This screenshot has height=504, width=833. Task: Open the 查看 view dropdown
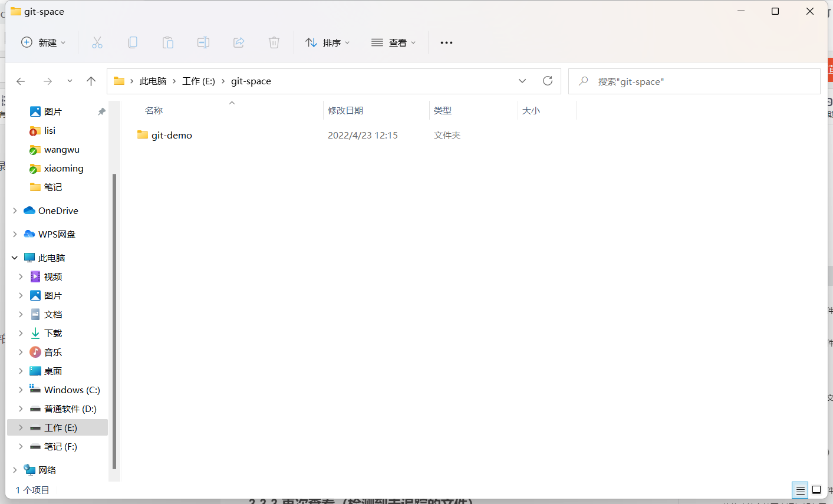click(x=393, y=42)
